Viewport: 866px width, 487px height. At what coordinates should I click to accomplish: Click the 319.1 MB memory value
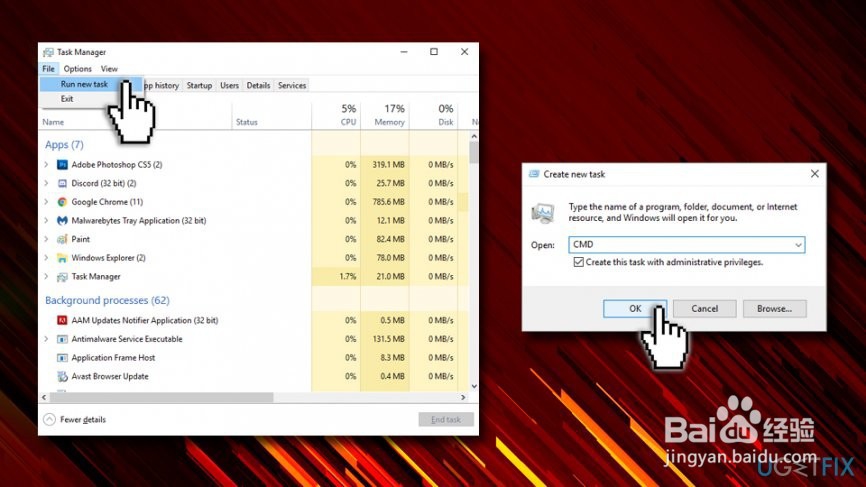coord(388,165)
